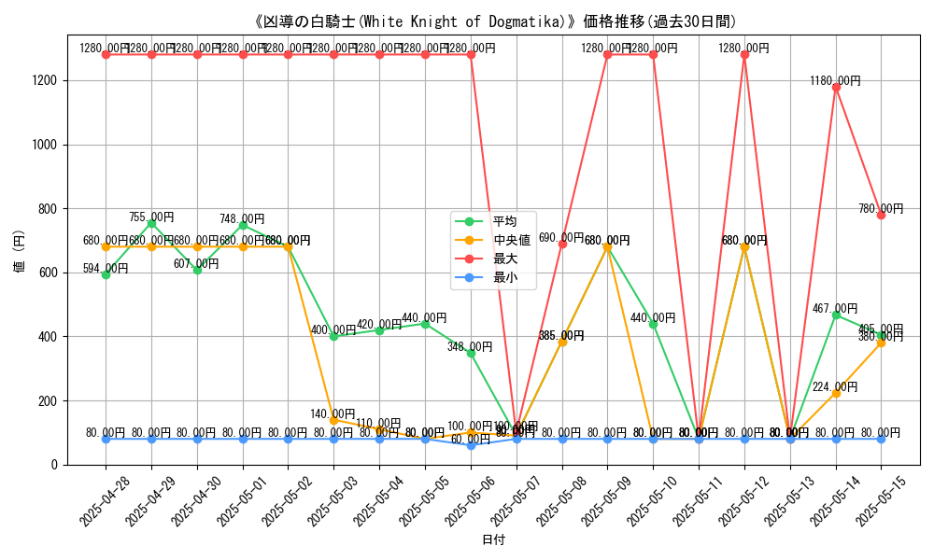Click the 110.00円 data label
This screenshot has width=934, height=560.
(x=379, y=423)
